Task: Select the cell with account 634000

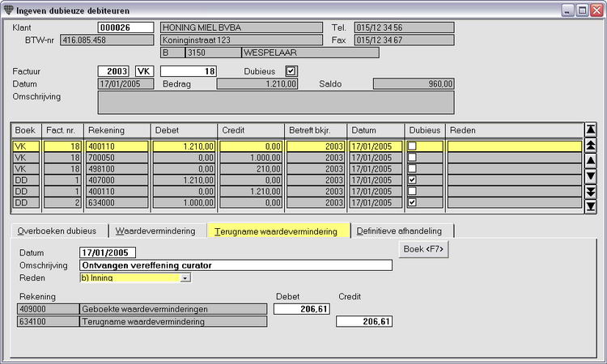Action: [x=117, y=202]
